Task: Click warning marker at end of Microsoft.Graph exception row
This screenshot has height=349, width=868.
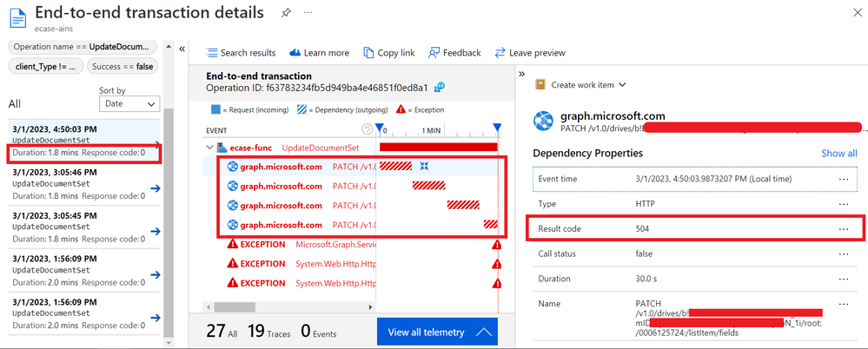Action: point(496,245)
